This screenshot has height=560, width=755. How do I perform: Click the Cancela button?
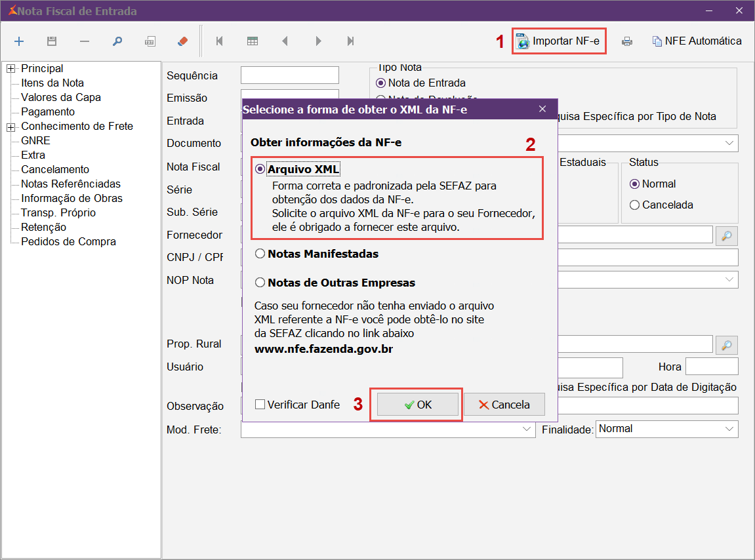[504, 405]
